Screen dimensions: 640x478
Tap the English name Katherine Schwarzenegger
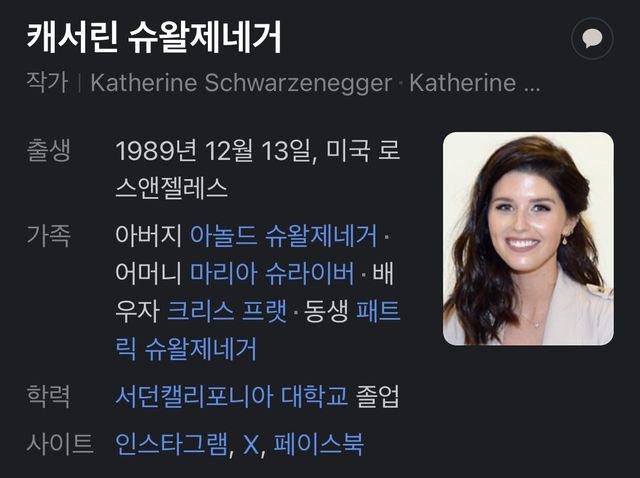coord(241,83)
